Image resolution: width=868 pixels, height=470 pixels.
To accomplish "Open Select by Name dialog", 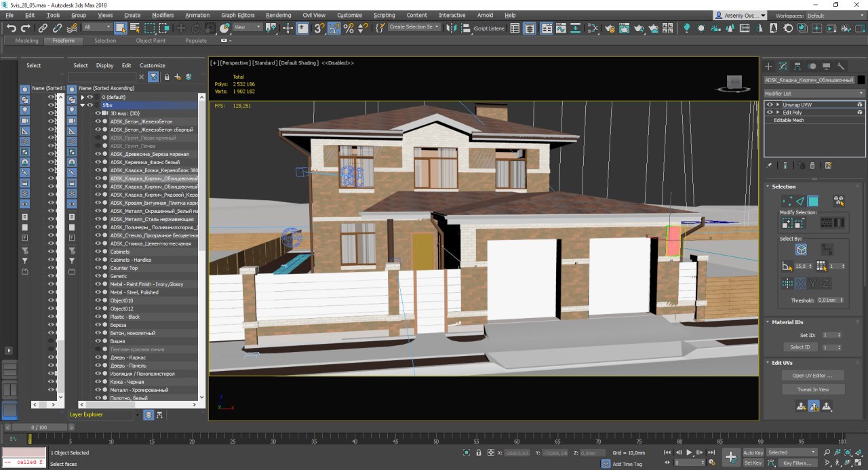I will 134,28.
